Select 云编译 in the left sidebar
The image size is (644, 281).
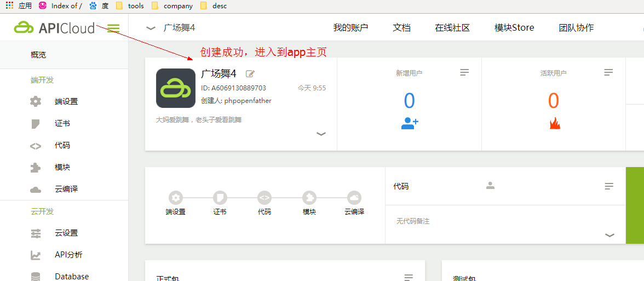[66, 189]
